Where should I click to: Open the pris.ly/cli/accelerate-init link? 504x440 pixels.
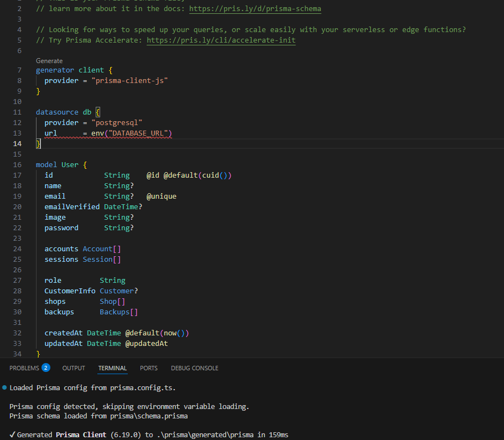[x=221, y=40]
